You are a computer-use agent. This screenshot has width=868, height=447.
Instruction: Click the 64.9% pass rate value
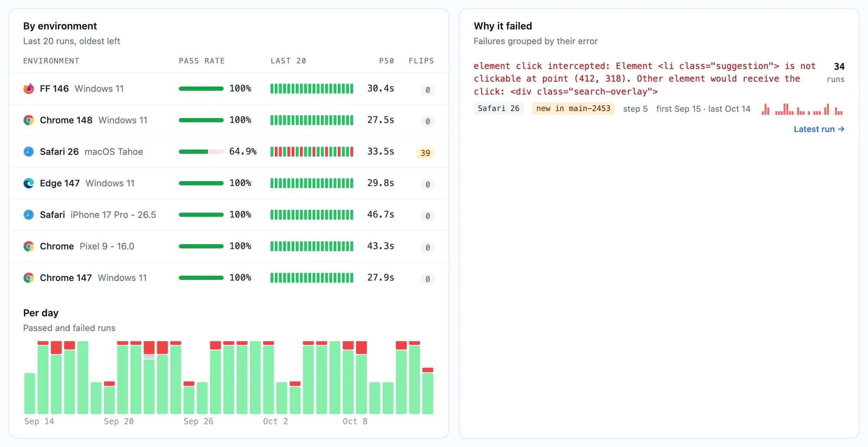[x=243, y=152]
